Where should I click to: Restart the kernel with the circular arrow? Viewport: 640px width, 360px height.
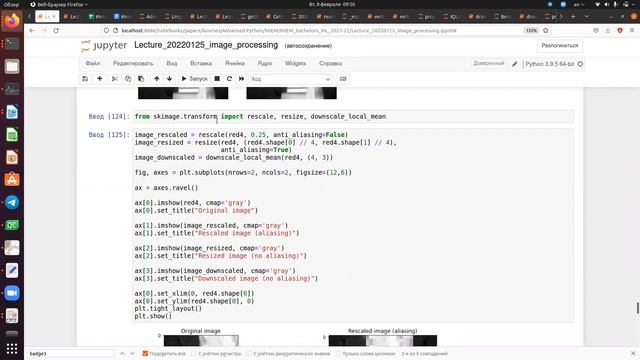(x=229, y=79)
